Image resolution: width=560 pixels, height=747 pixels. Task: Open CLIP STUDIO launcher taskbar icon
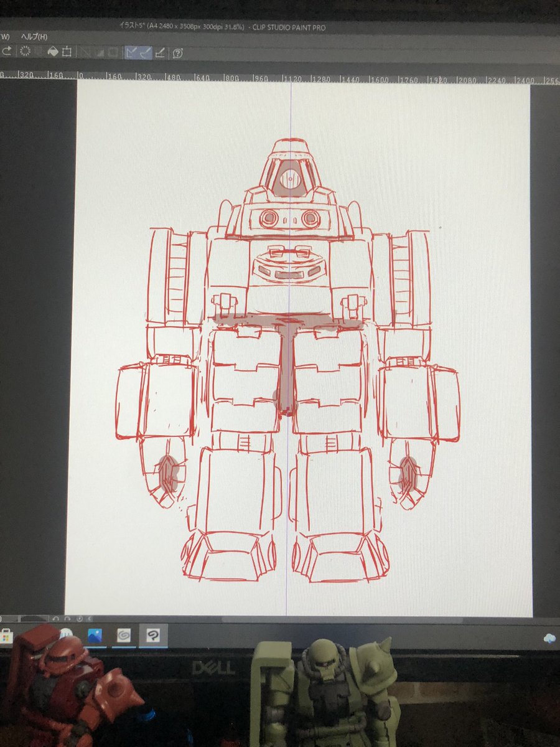point(124,636)
